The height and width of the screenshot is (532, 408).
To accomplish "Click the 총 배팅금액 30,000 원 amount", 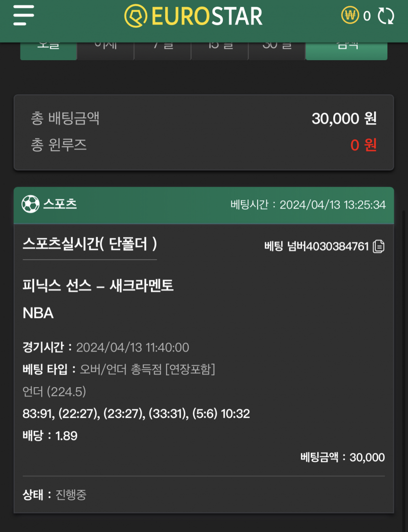I will coord(344,118).
